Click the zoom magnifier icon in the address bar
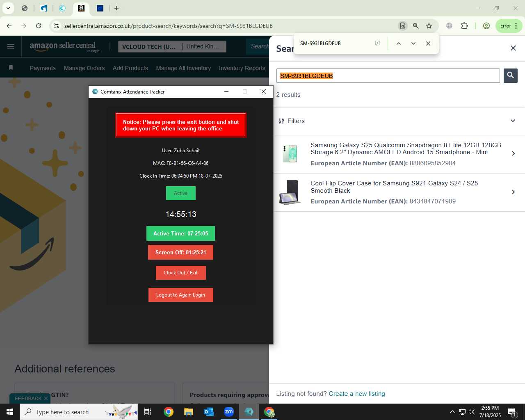The width and height of the screenshot is (525, 420). 416,26
